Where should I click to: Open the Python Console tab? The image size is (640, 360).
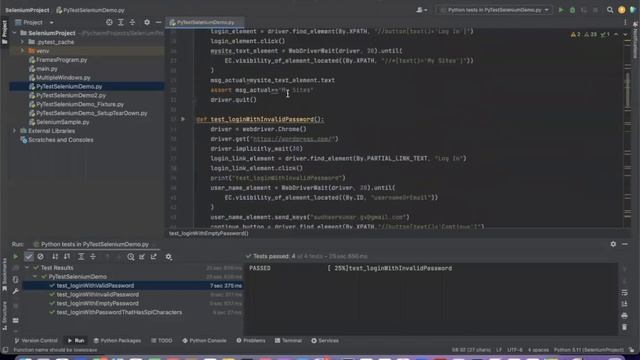click(x=204, y=340)
